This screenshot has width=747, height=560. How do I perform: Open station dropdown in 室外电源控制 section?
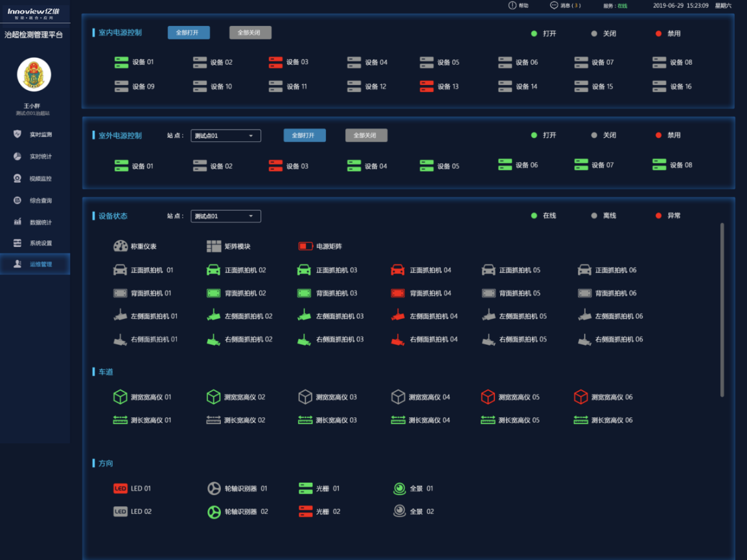point(225,135)
